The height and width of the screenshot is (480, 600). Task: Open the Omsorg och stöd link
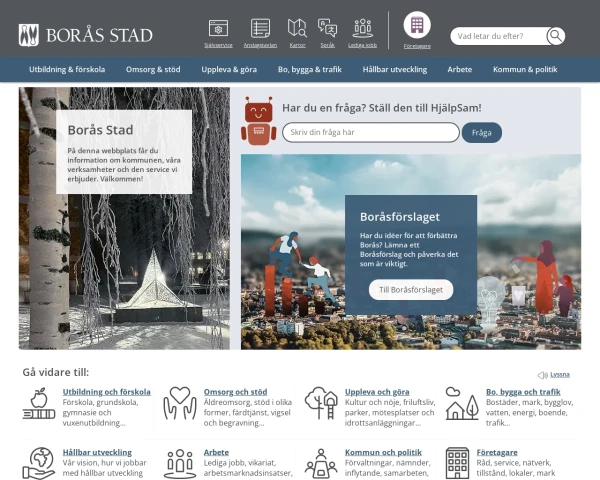coord(235,392)
